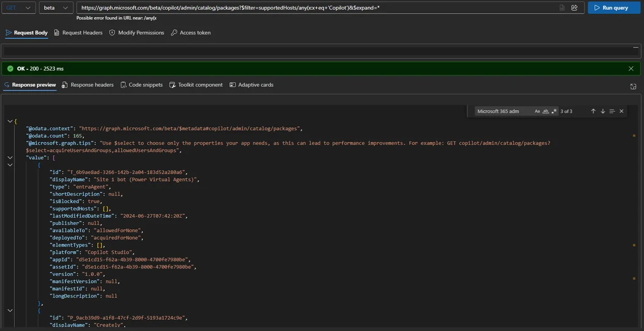Click the "longDescription": null line

[x=84, y=296]
